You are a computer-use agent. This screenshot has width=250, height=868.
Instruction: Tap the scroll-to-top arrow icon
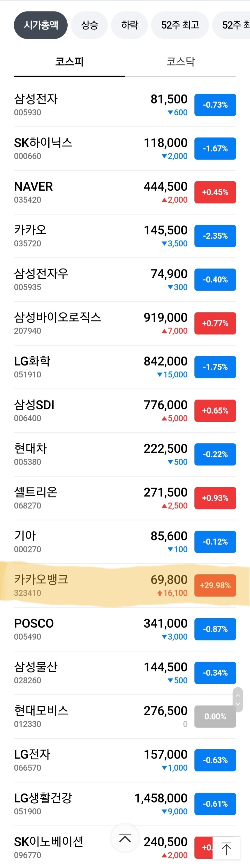click(x=125, y=838)
